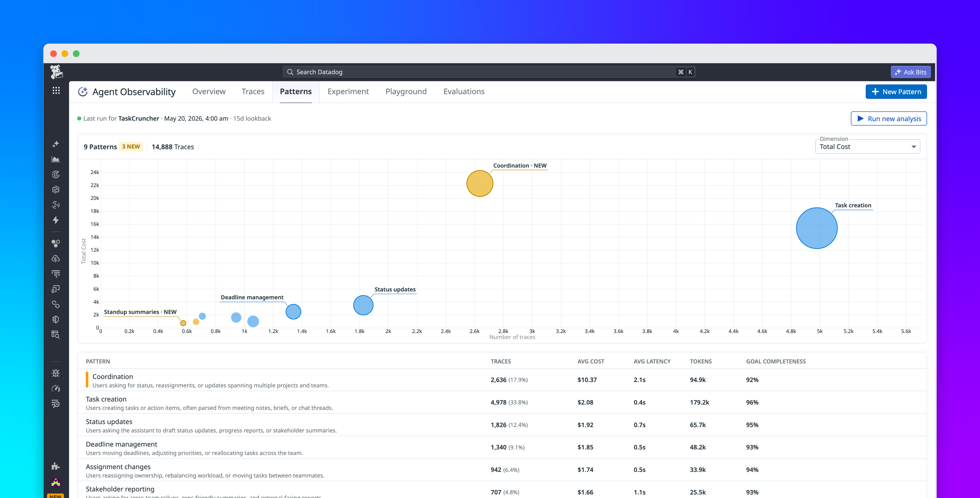
Task: Click the 95% goal completeness value
Action: pyautogui.click(x=752, y=424)
